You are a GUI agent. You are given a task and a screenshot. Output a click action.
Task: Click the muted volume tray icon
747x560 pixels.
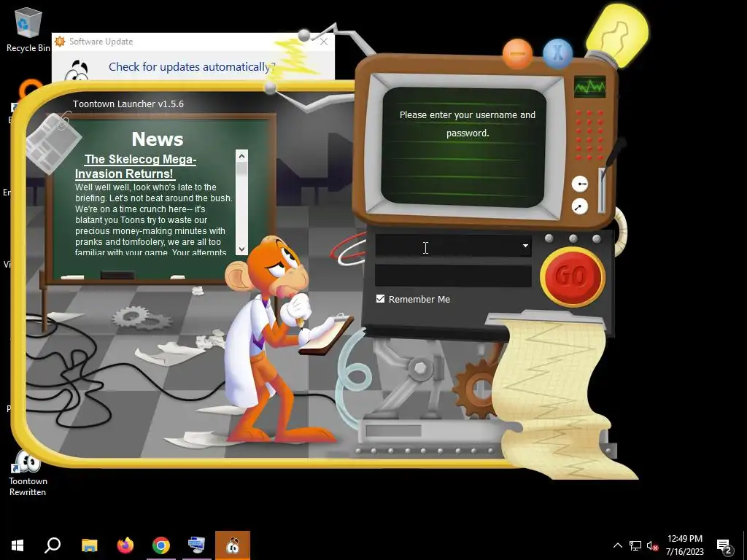(653, 545)
